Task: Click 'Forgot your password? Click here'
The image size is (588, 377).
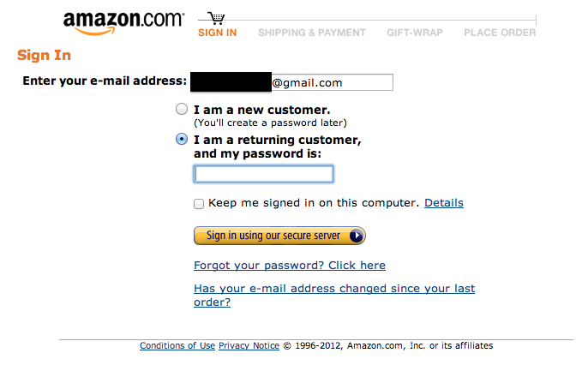Action: [x=290, y=266]
